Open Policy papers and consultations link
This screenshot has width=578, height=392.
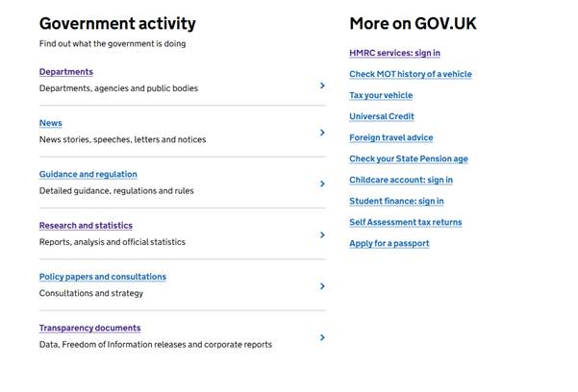pos(103,277)
